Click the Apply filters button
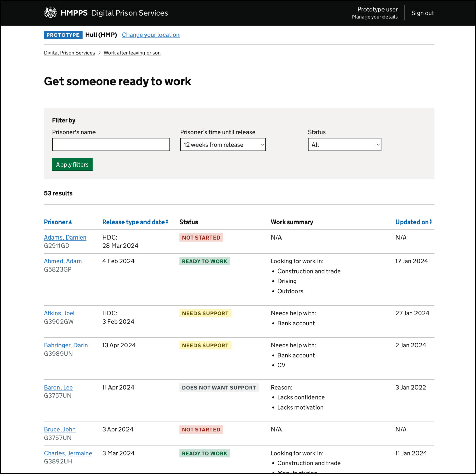 72,165
